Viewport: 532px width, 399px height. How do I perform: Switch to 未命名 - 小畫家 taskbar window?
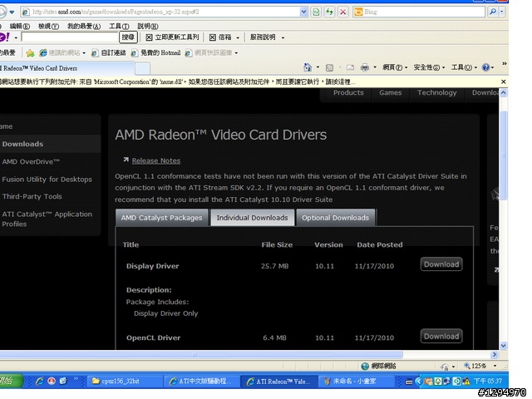(357, 382)
